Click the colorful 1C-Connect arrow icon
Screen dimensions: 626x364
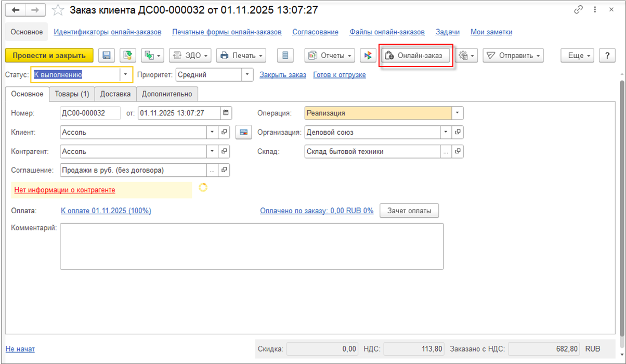(x=368, y=56)
